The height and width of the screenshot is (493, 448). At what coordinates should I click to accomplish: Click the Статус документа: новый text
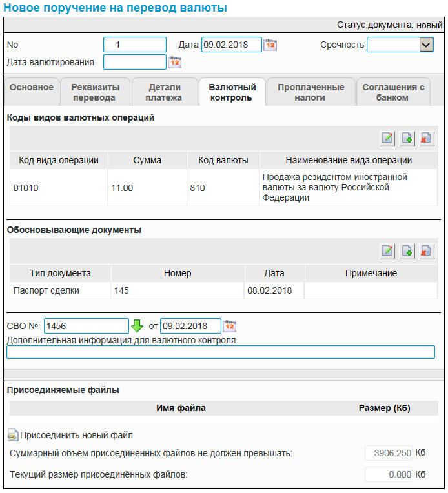(x=389, y=25)
